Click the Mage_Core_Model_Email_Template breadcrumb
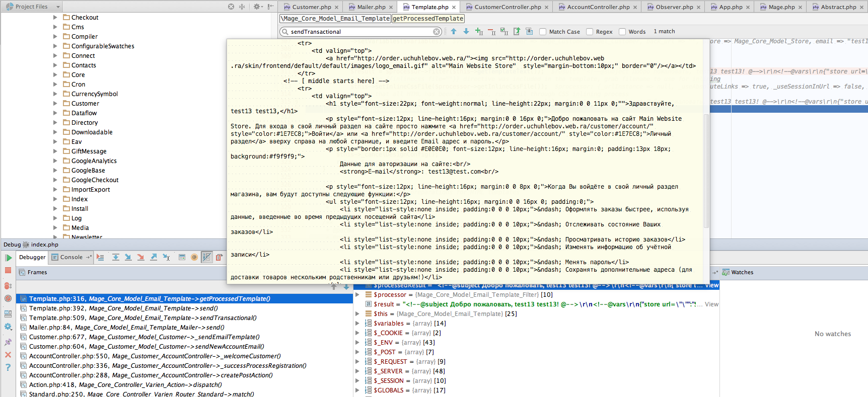 pyautogui.click(x=335, y=19)
